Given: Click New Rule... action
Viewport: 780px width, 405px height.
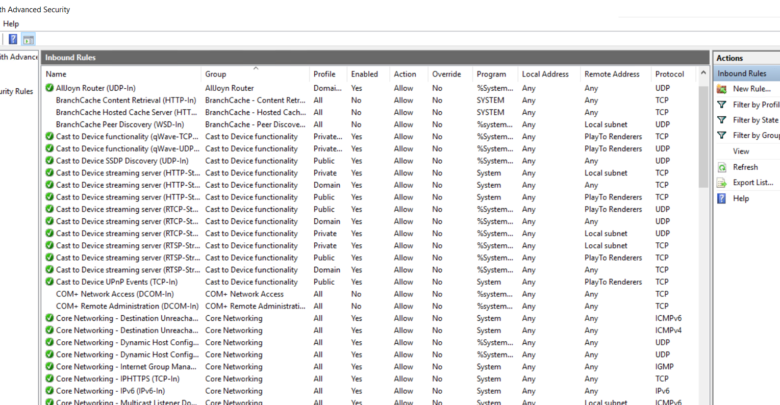Looking at the screenshot, I should (752, 89).
